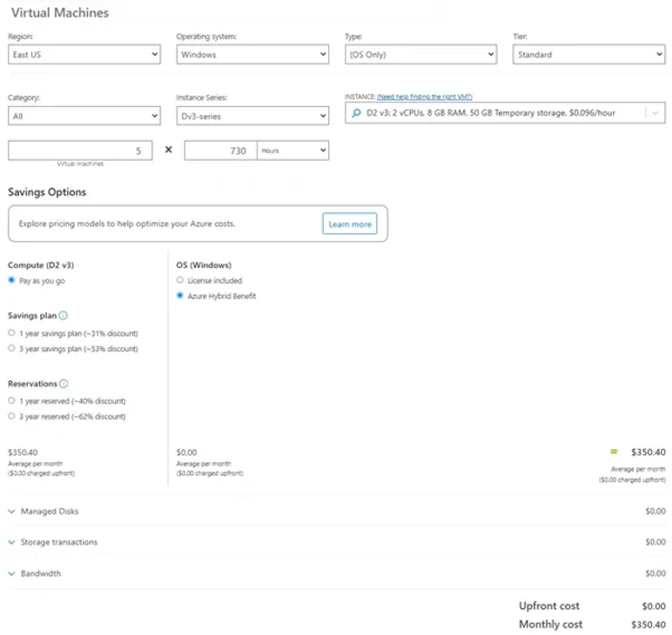Open the Type dropdown showing OS Only

point(420,55)
